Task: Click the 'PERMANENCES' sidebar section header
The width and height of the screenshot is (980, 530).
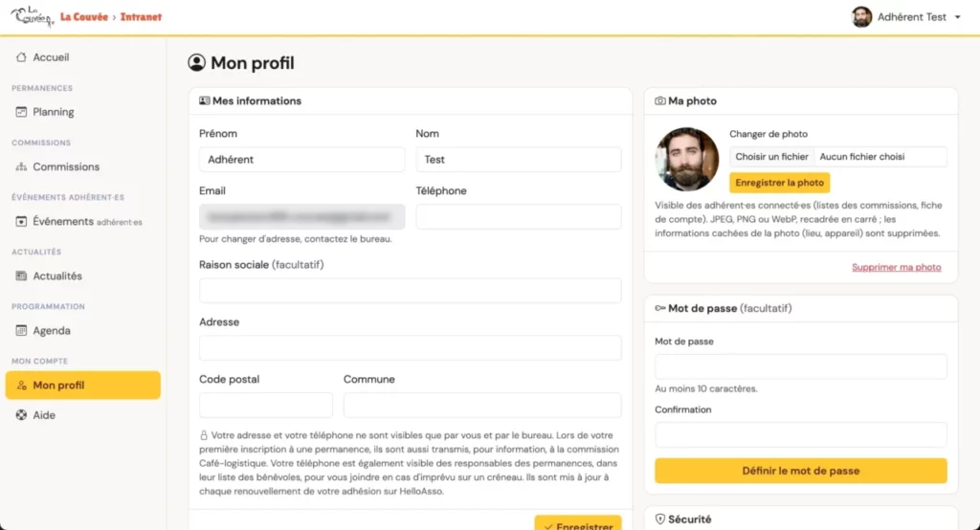Action: tap(42, 88)
